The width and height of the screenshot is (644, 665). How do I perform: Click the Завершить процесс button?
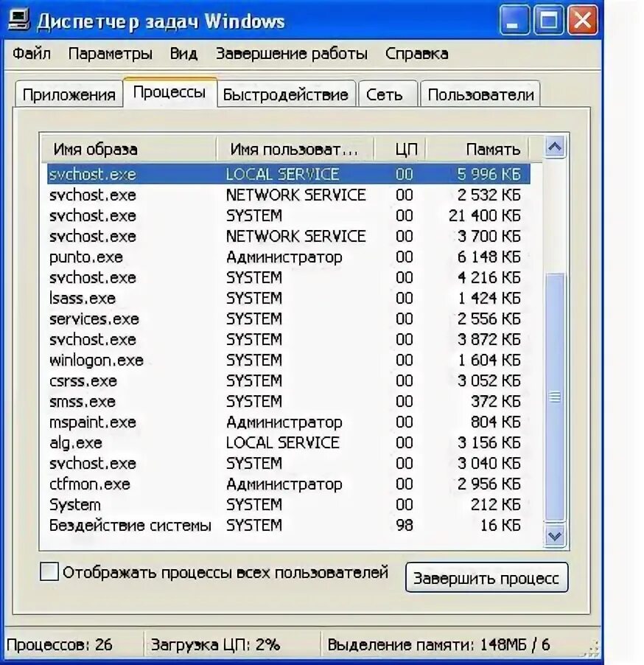pos(486,577)
